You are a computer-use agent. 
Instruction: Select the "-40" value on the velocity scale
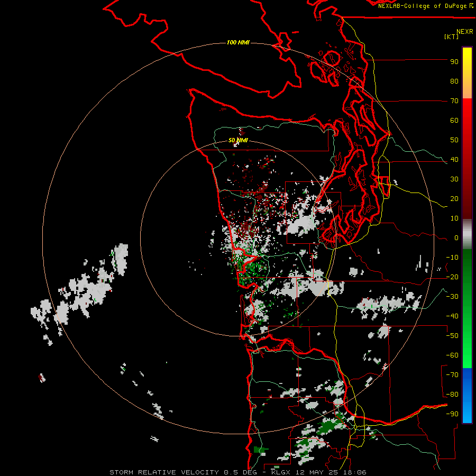point(452,316)
